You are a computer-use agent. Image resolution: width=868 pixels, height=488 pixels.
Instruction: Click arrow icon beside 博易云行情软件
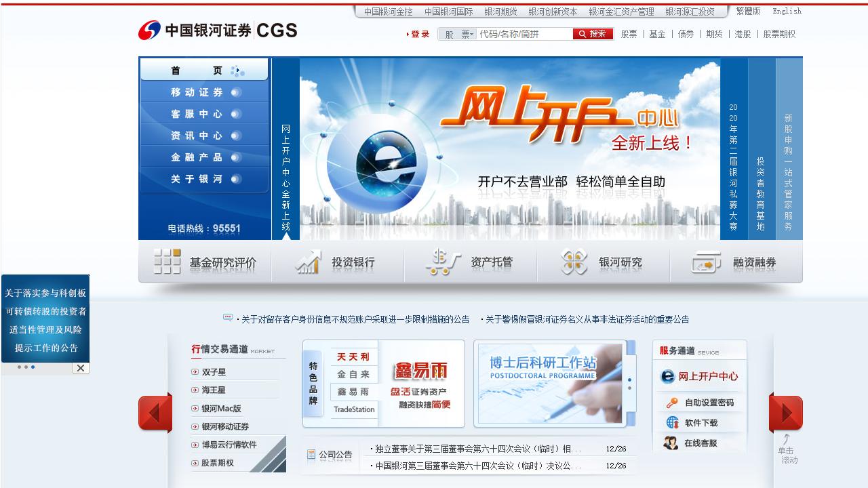click(195, 445)
